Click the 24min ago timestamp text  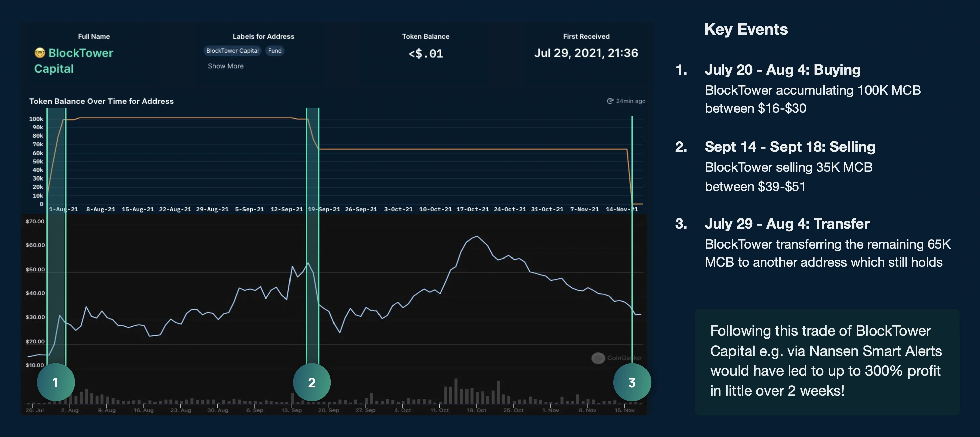click(630, 101)
